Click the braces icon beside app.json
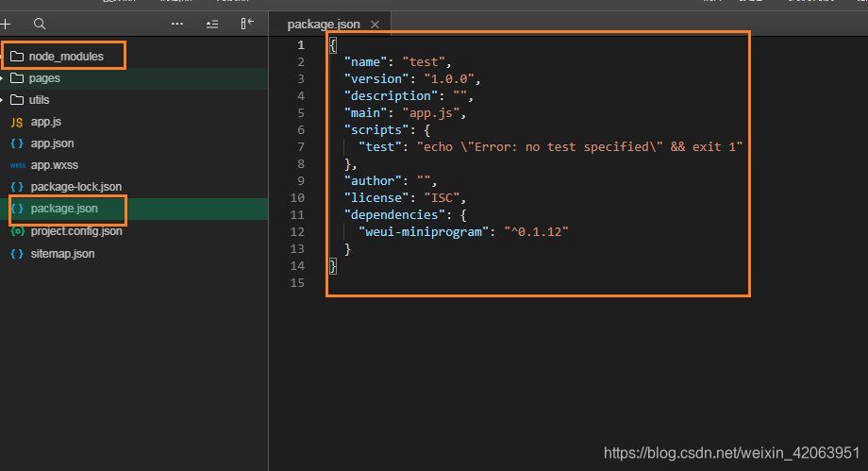This screenshot has height=471, width=868. [17, 143]
